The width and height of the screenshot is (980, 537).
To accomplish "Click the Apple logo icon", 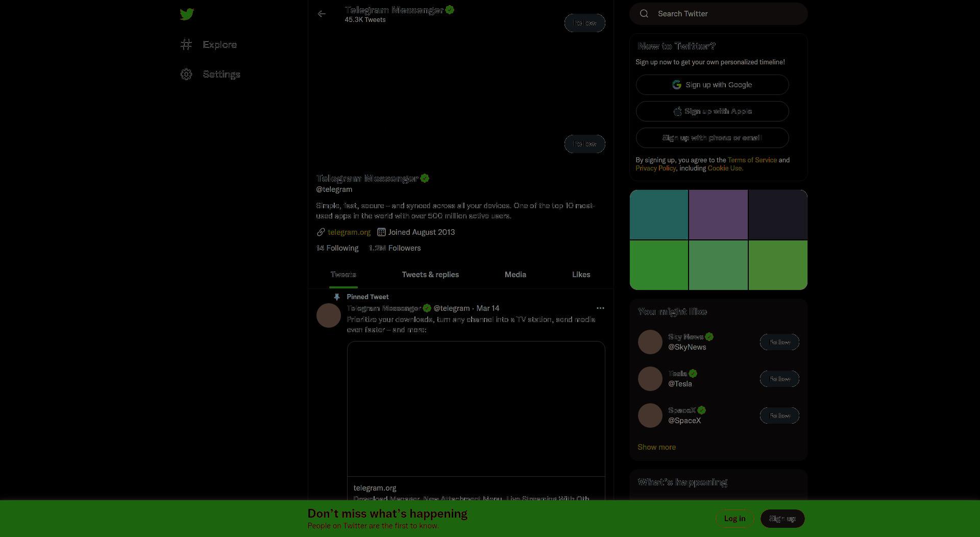I will tap(677, 111).
